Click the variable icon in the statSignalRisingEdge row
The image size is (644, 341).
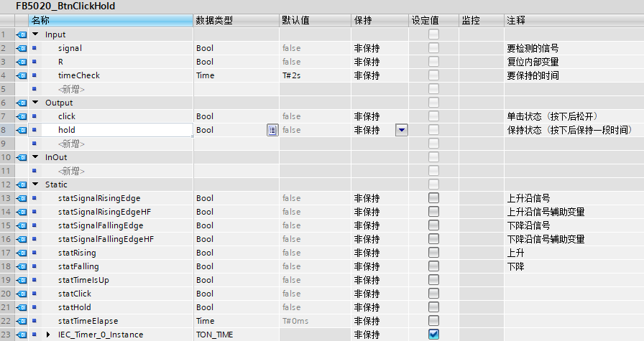click(22, 198)
